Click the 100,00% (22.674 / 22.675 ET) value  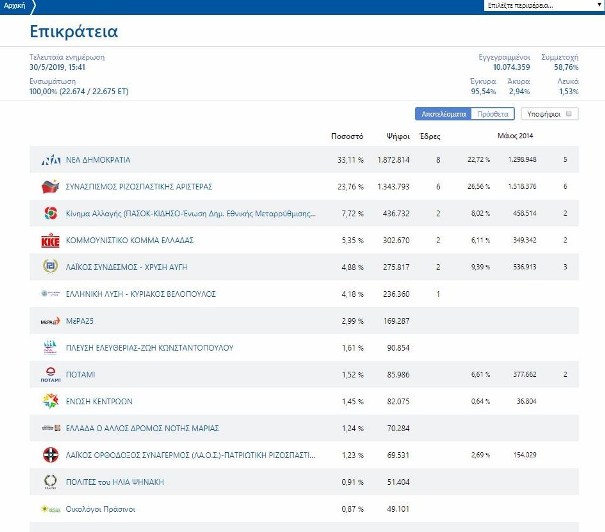pyautogui.click(x=79, y=91)
